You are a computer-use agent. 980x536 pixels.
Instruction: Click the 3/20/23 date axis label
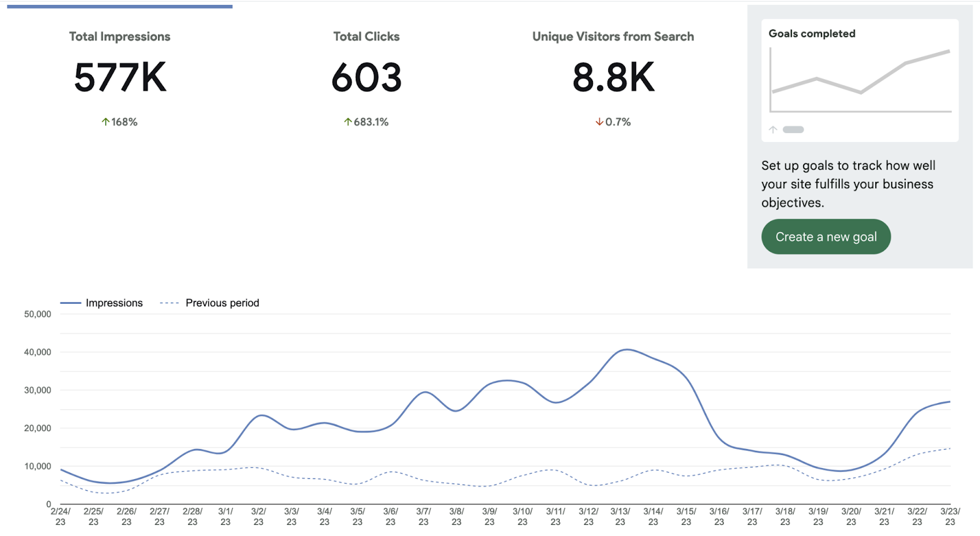(x=851, y=516)
